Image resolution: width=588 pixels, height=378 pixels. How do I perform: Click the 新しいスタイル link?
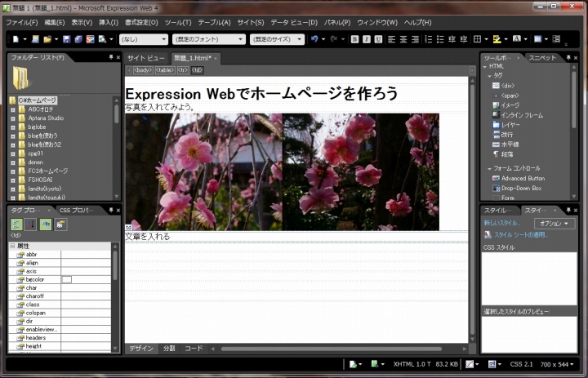pyautogui.click(x=501, y=223)
